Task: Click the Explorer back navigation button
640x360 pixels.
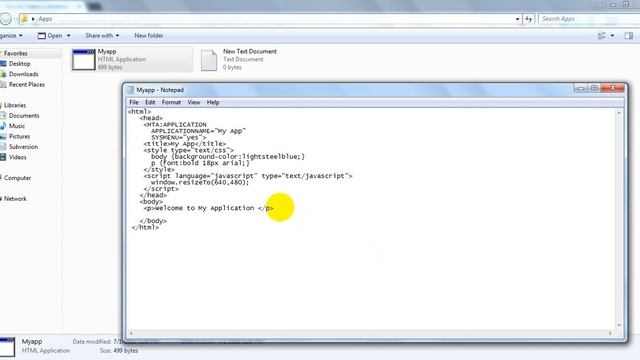Action: [x=5, y=19]
